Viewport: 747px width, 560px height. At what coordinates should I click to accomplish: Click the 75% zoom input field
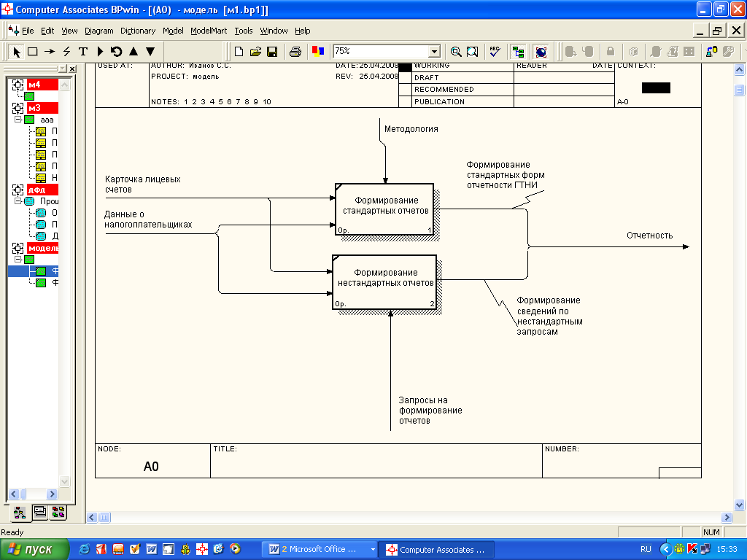pyautogui.click(x=381, y=52)
